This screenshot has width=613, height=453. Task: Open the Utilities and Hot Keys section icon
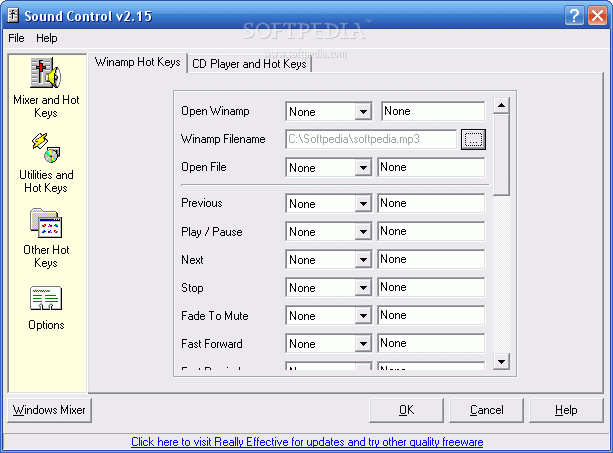[46, 148]
